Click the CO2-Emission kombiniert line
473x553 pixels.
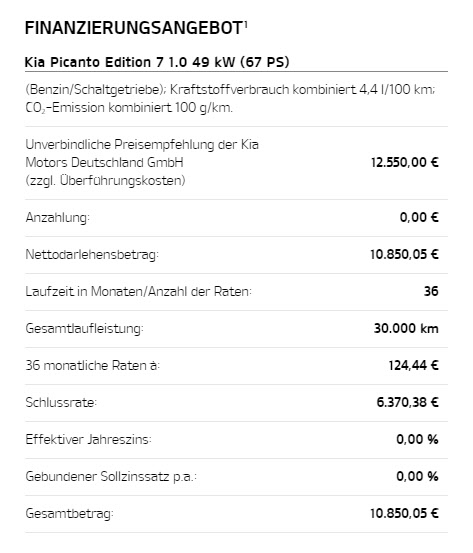pyautogui.click(x=129, y=108)
